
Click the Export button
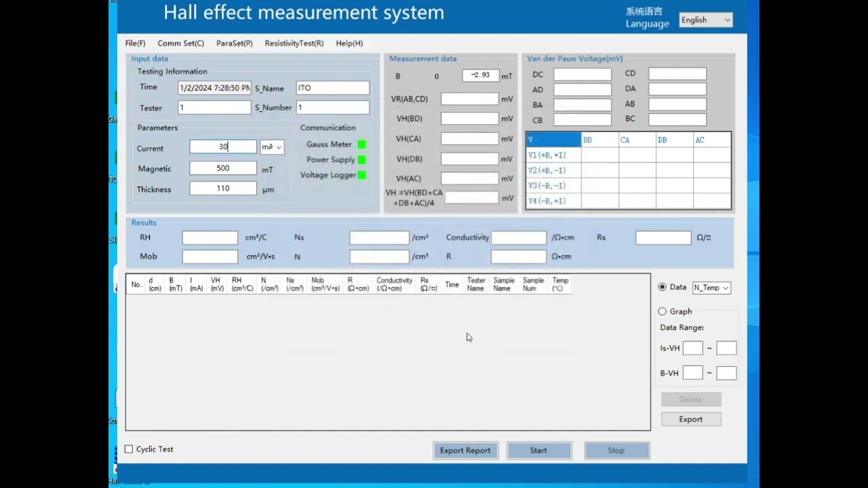point(691,419)
